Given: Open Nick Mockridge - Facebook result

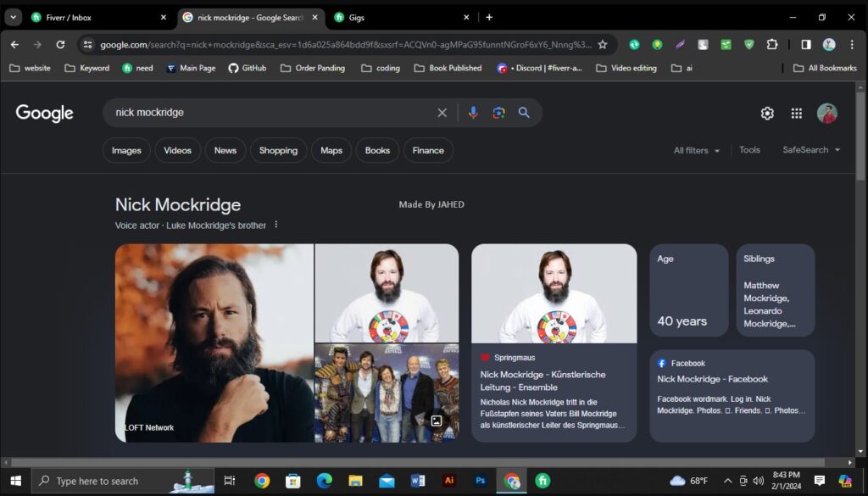Looking at the screenshot, I should (732, 396).
